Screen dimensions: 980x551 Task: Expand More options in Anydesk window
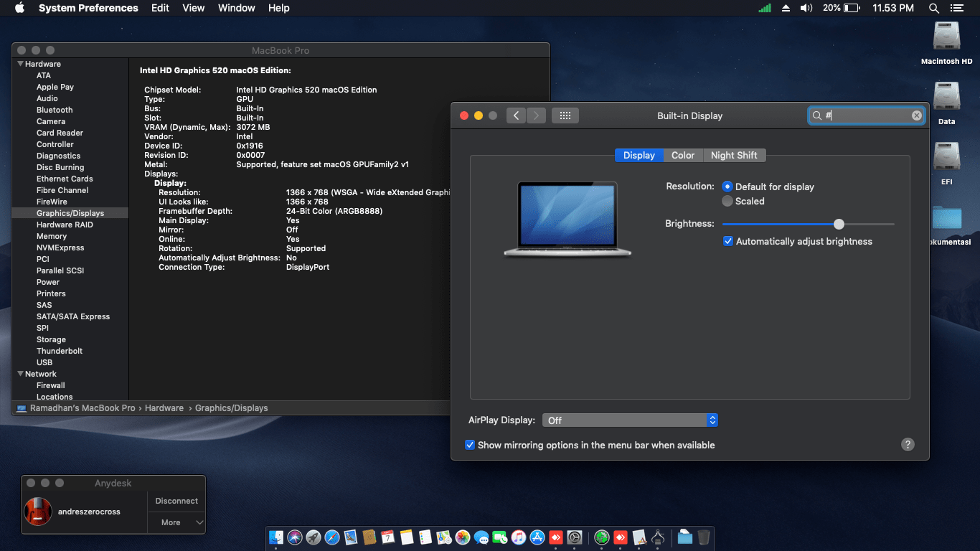176,522
